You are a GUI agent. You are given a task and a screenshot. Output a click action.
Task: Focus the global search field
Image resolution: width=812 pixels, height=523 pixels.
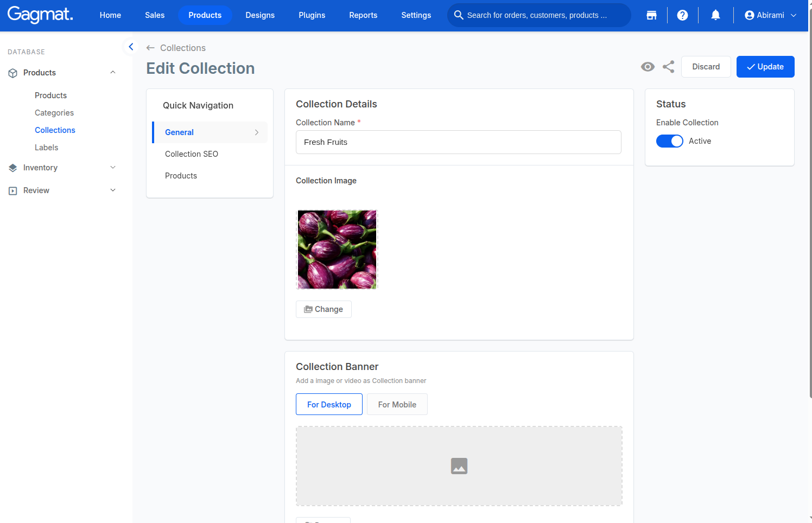[539, 15]
